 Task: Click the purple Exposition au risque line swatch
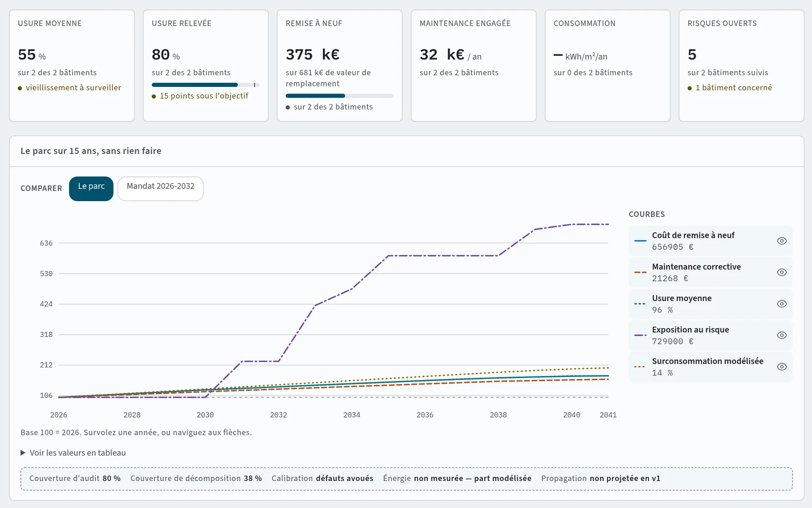(640, 335)
